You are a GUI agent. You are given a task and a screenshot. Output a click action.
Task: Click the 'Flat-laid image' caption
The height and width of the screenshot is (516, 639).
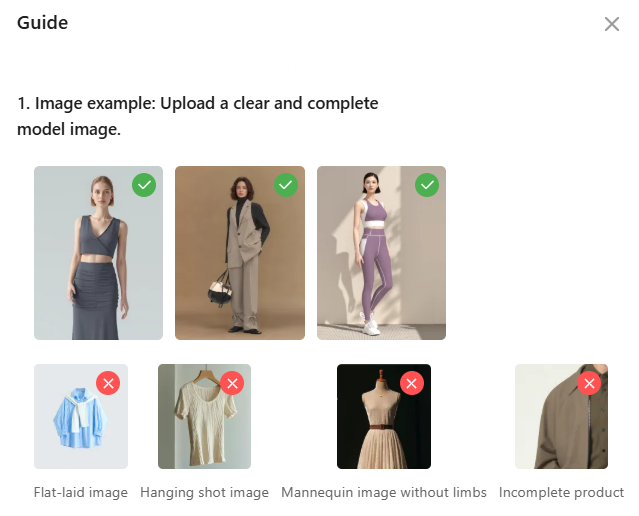coord(81,492)
